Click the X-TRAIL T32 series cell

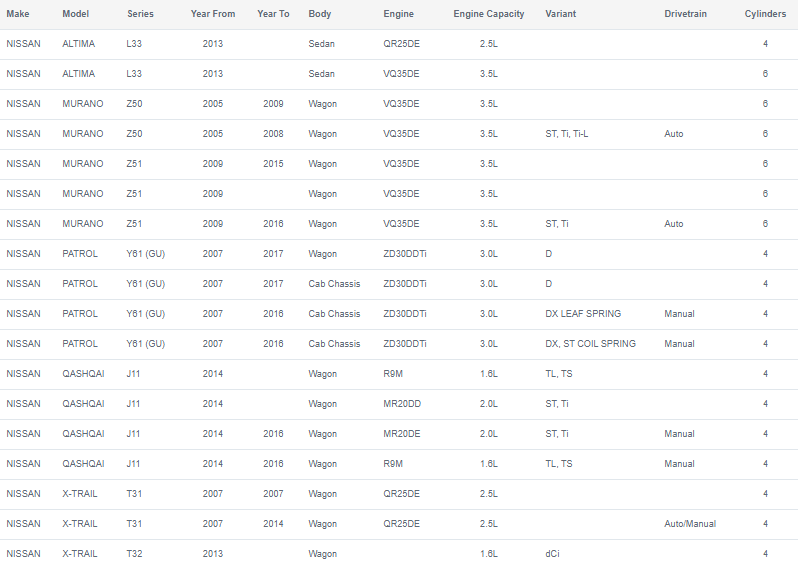tap(134, 554)
